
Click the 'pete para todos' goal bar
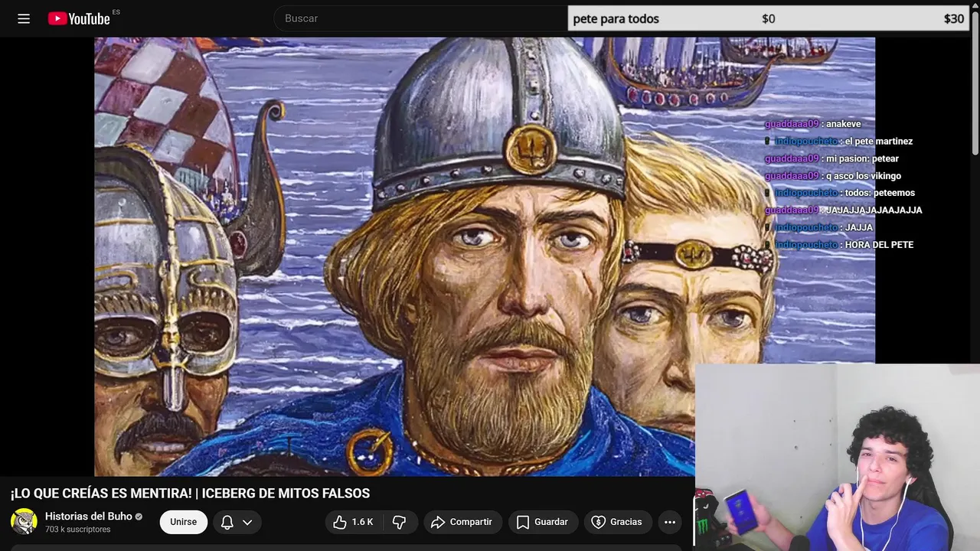tap(768, 18)
